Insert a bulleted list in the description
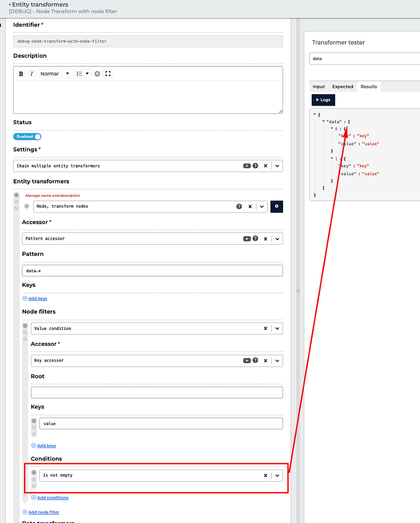The image size is (420, 523). (80, 74)
